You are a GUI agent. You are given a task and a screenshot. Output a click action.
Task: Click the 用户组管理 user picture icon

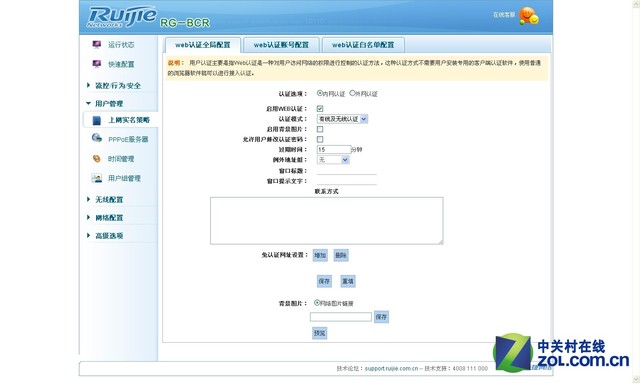tap(97, 178)
